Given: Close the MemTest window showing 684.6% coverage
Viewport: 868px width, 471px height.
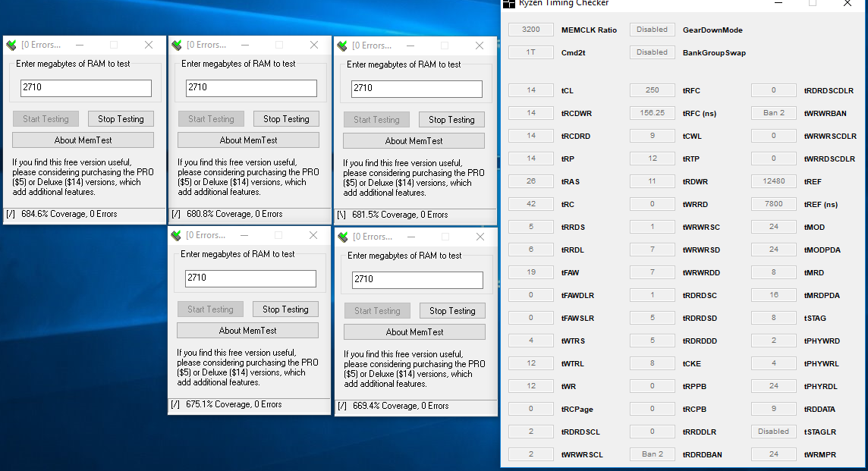Looking at the screenshot, I should (149, 45).
